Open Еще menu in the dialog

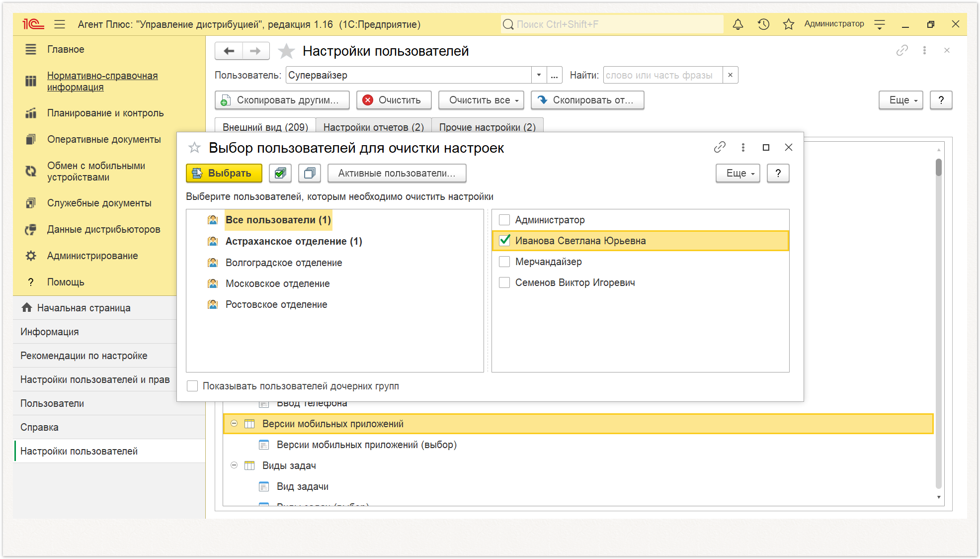click(x=737, y=173)
